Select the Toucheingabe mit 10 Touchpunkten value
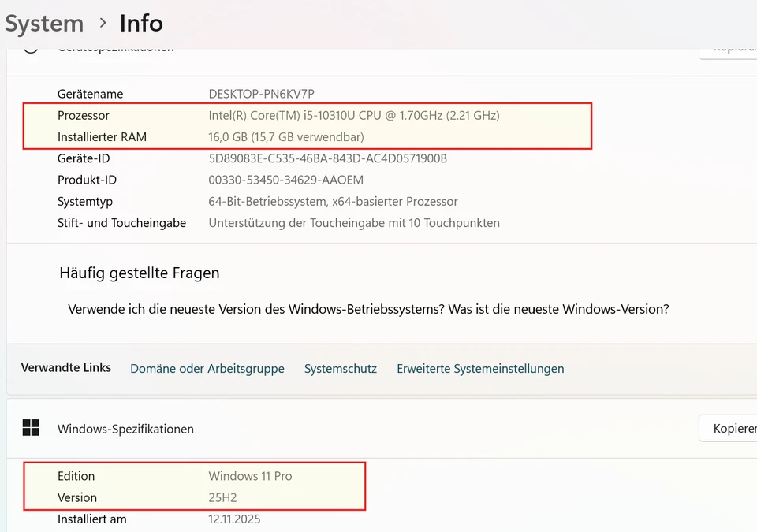The width and height of the screenshot is (757, 532). 354,222
